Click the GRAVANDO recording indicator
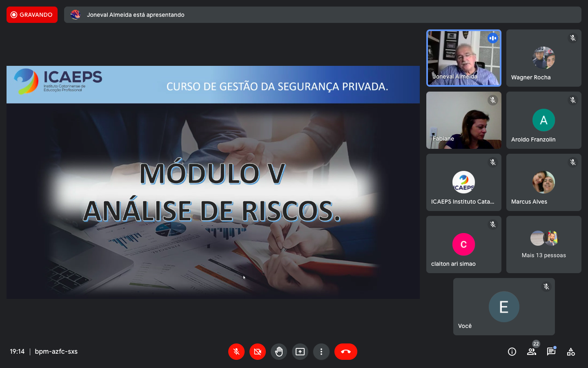This screenshot has height=368, width=588. (x=32, y=15)
